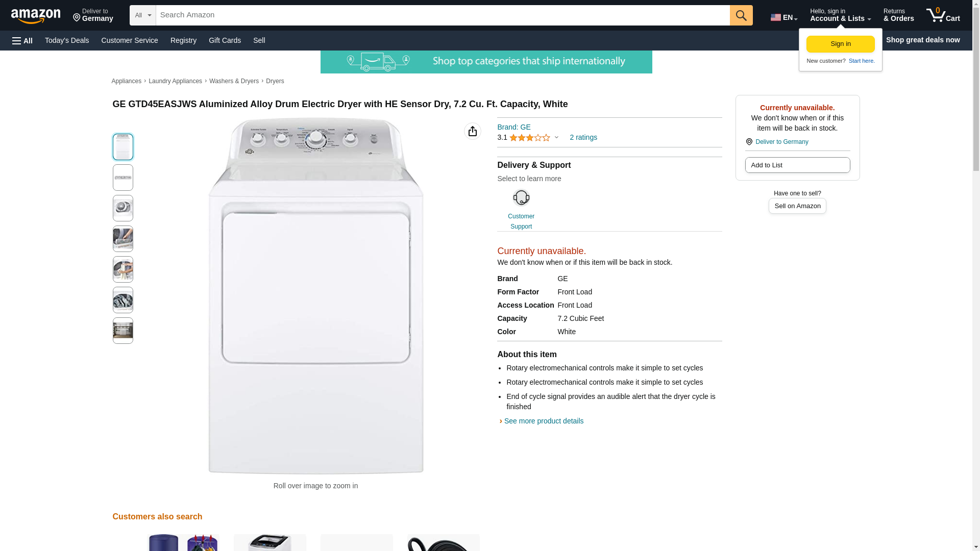The image size is (980, 551).
Task: Expand the 3.1 star rating popover
Action: point(528,138)
